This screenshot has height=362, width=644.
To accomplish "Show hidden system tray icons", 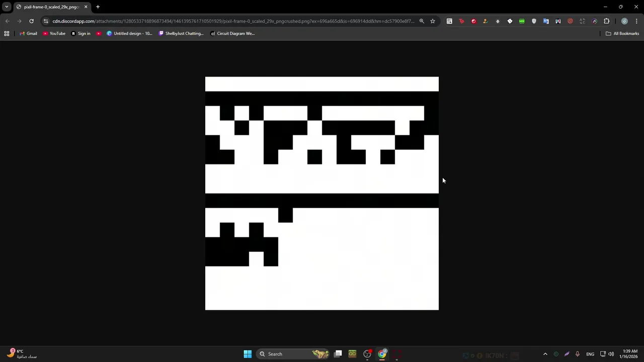I will click(x=545, y=354).
